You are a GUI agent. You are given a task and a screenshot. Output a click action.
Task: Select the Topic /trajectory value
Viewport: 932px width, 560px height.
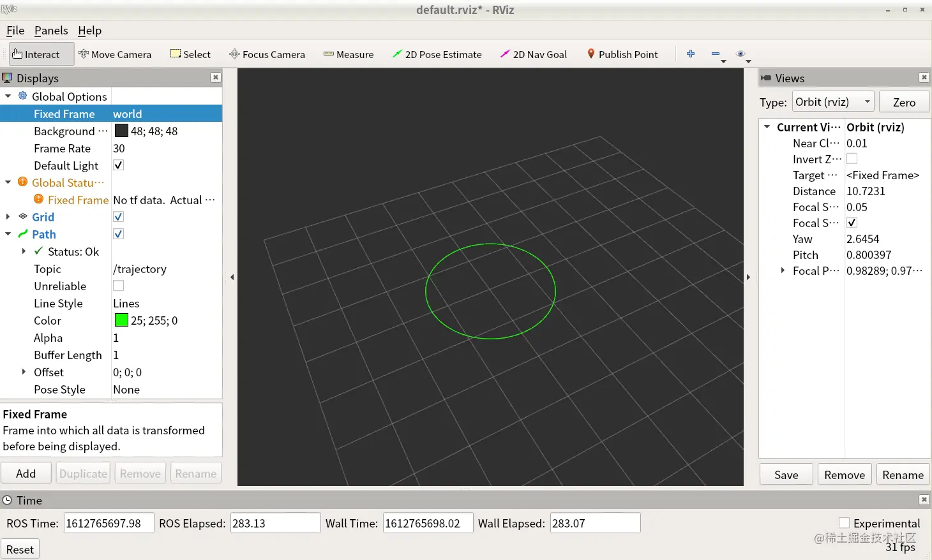[140, 269]
